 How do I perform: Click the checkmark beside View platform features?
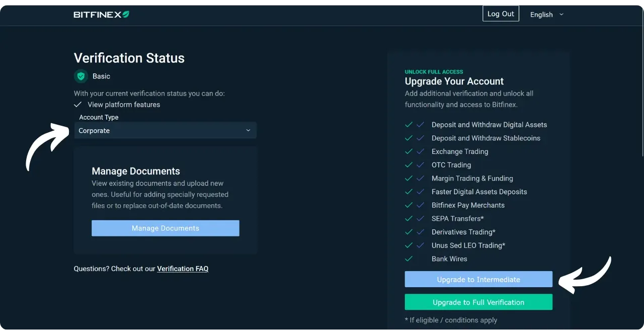coord(78,105)
